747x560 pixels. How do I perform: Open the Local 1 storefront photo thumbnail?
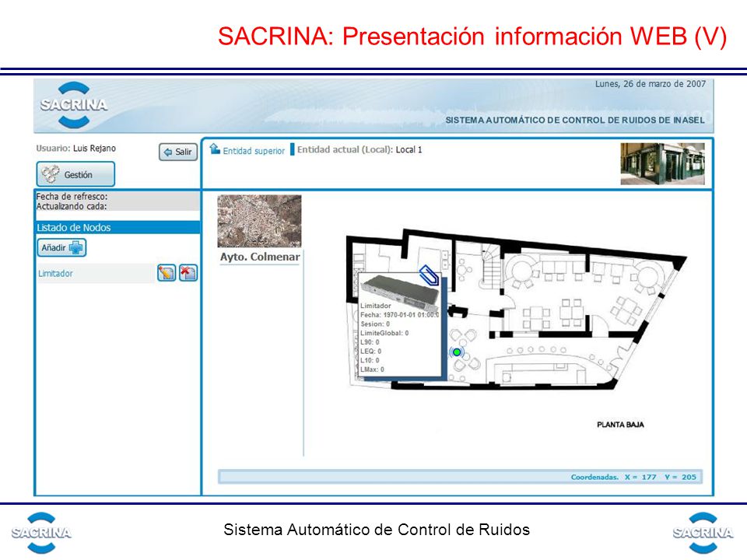click(x=662, y=164)
